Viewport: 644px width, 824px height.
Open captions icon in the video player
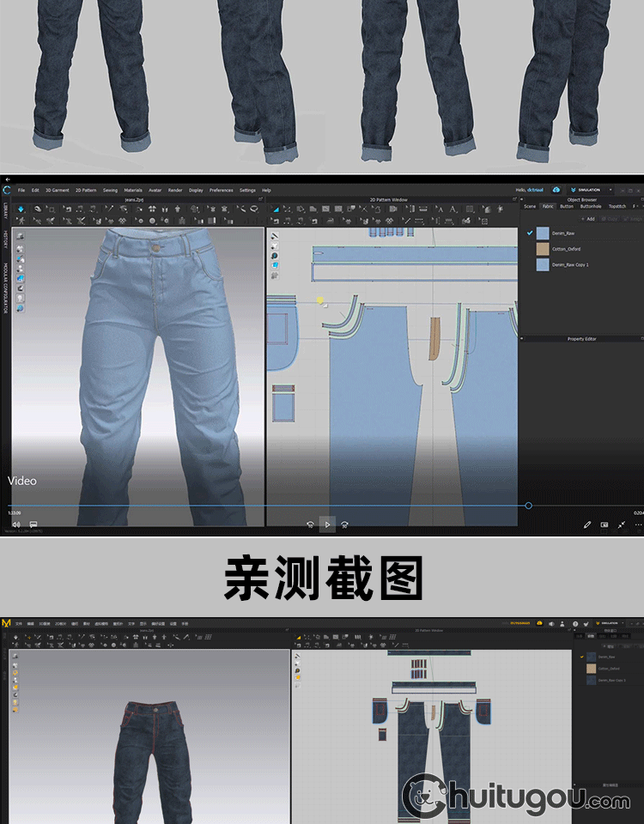coord(33,524)
